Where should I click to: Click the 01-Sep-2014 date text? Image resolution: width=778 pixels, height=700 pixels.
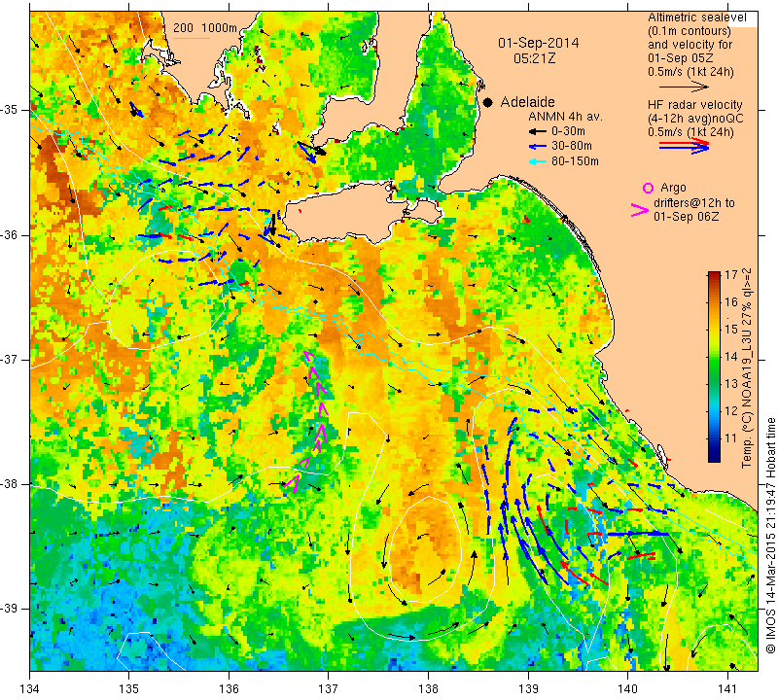pyautogui.click(x=539, y=43)
